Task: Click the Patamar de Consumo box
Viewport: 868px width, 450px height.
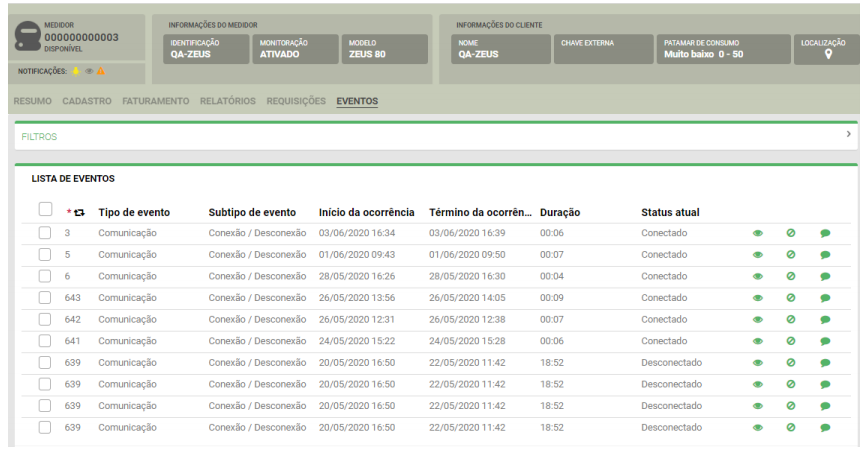Action: click(724, 49)
